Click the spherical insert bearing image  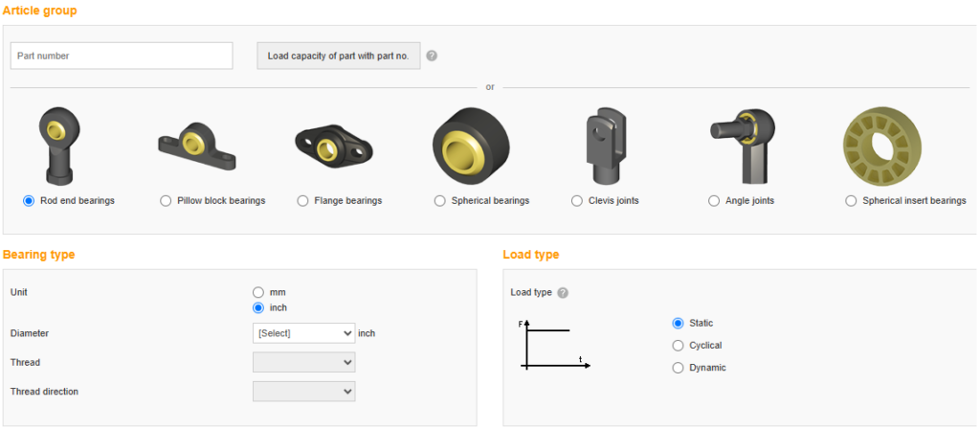click(881, 147)
